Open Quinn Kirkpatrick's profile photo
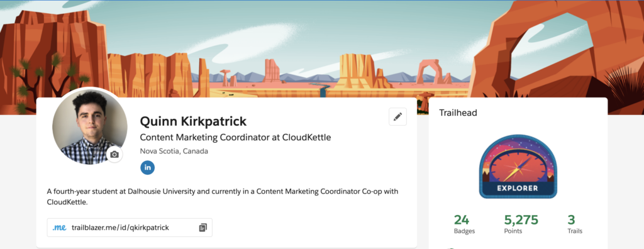The image size is (644, 249). 89,128
